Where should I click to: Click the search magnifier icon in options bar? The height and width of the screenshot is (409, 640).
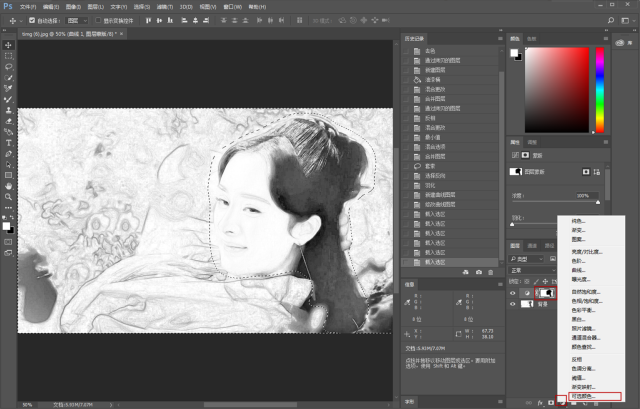pyautogui.click(x=611, y=20)
